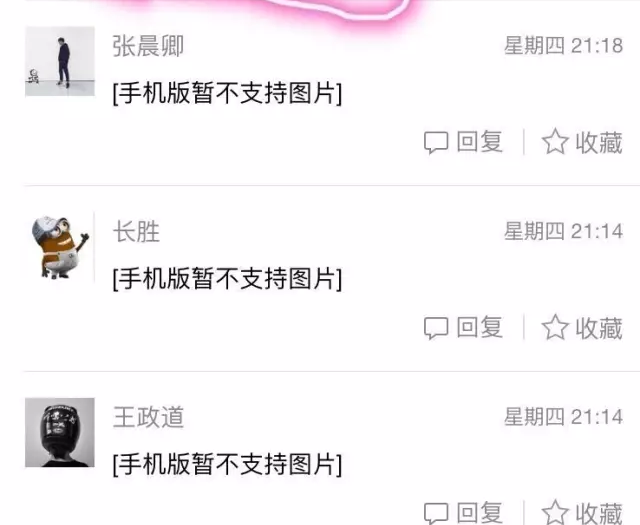Tap the username 王政道

coord(148,417)
